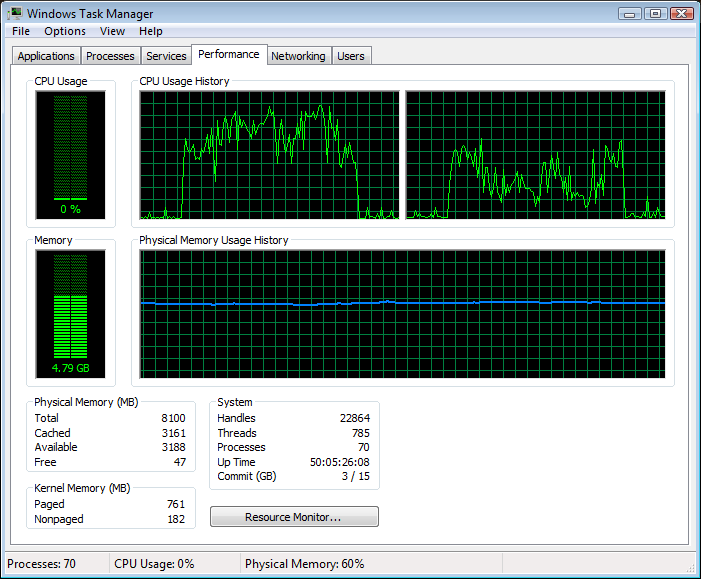Click the Task Manager title bar icon
The height and width of the screenshot is (579, 701).
pos(16,14)
